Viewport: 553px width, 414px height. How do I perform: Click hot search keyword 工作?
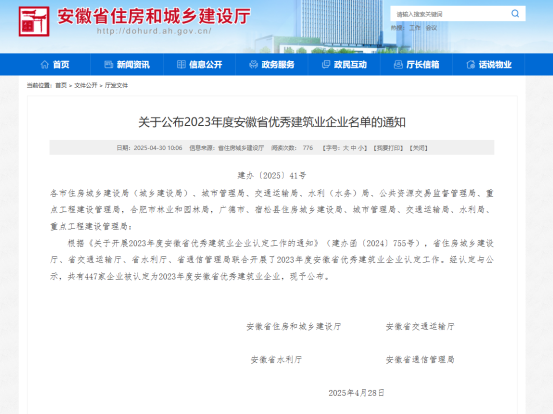click(x=415, y=28)
